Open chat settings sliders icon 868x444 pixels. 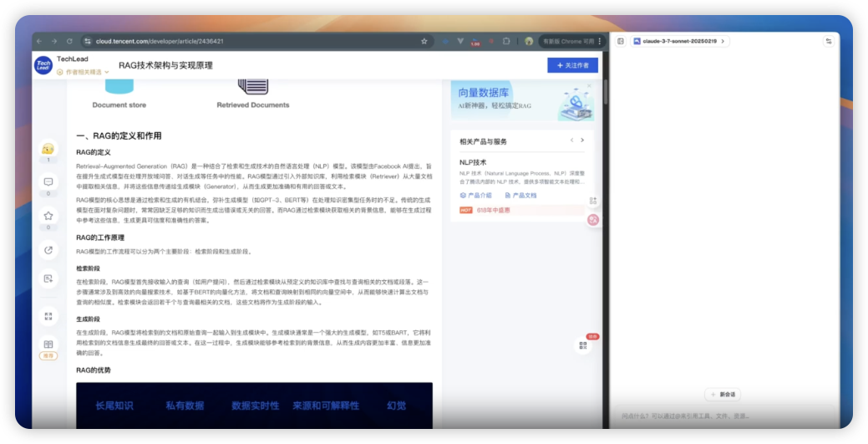click(x=829, y=41)
